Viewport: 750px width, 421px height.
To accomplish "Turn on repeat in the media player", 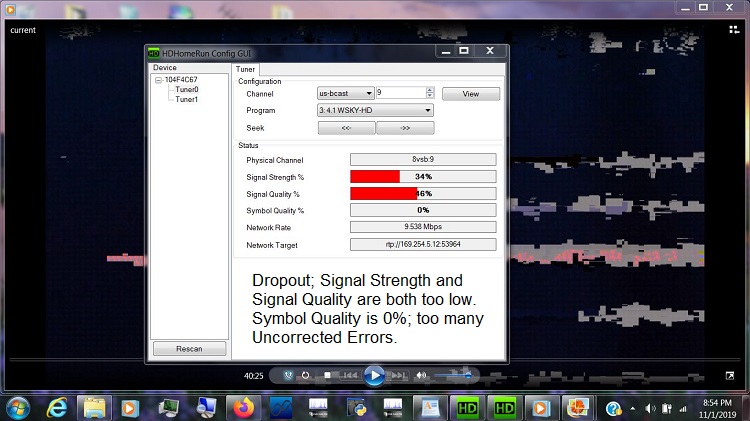I will click(x=306, y=376).
